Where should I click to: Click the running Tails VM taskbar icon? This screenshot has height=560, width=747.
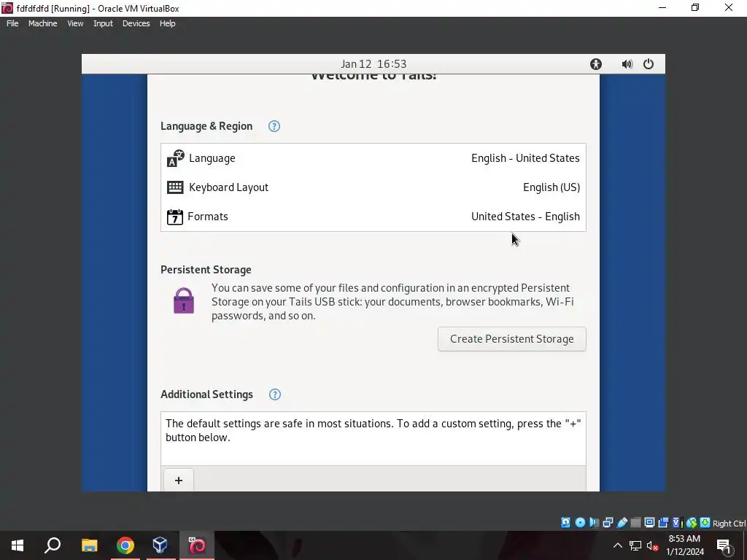pos(197,545)
